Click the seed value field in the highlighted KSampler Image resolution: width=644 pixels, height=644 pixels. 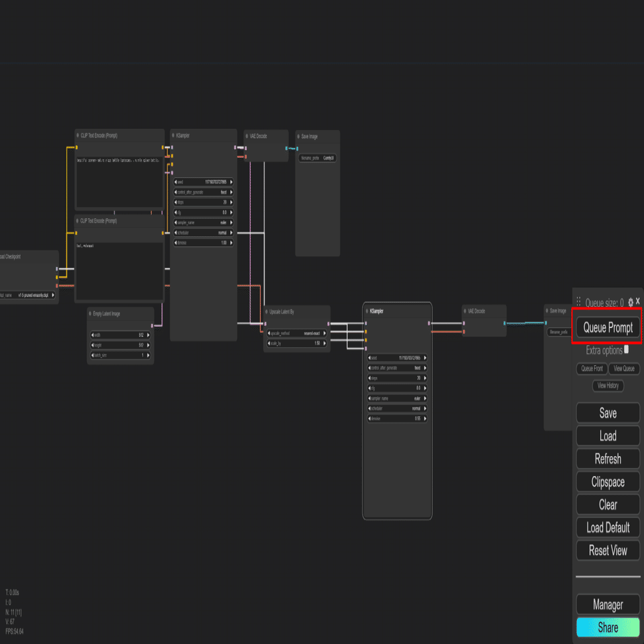(x=397, y=358)
